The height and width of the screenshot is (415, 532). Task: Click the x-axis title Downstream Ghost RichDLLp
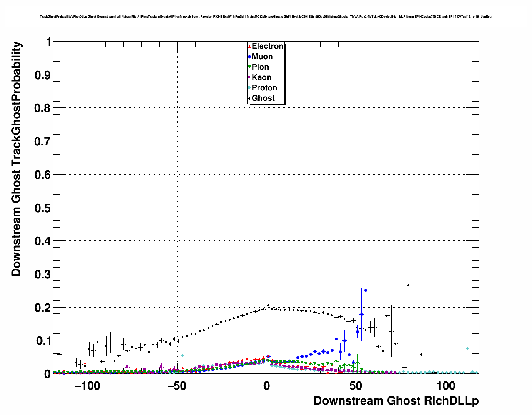[396, 401]
